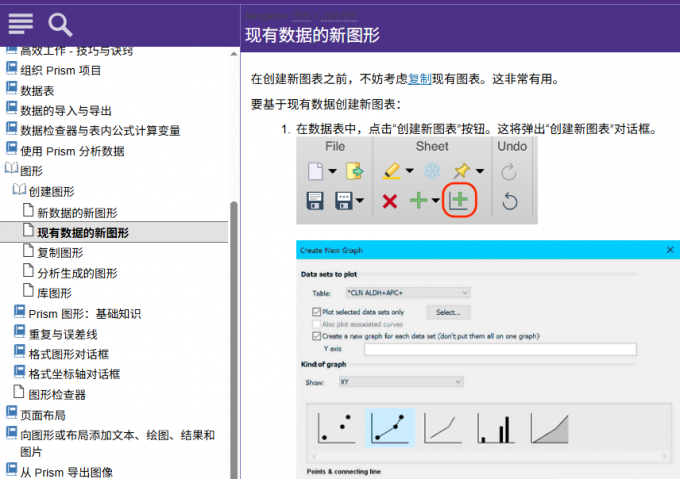Click the circled create new graph icon
Image resolution: width=680 pixels, height=479 pixels.
(x=459, y=200)
